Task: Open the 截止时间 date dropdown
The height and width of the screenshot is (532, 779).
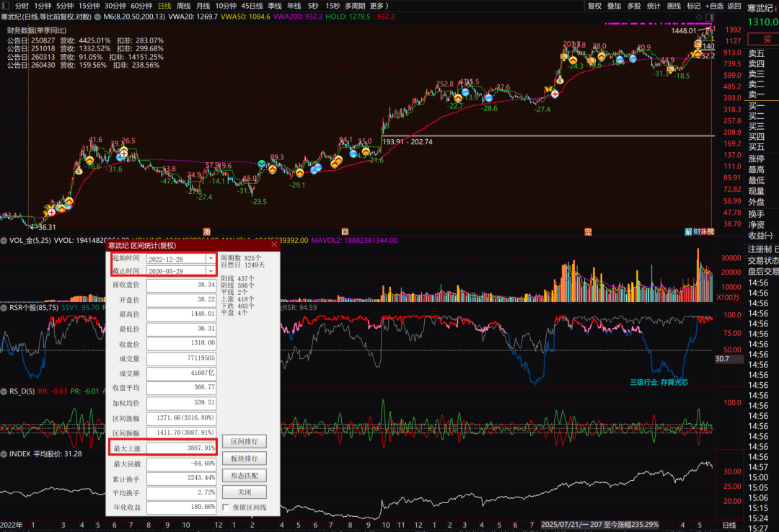Action: click(211, 271)
